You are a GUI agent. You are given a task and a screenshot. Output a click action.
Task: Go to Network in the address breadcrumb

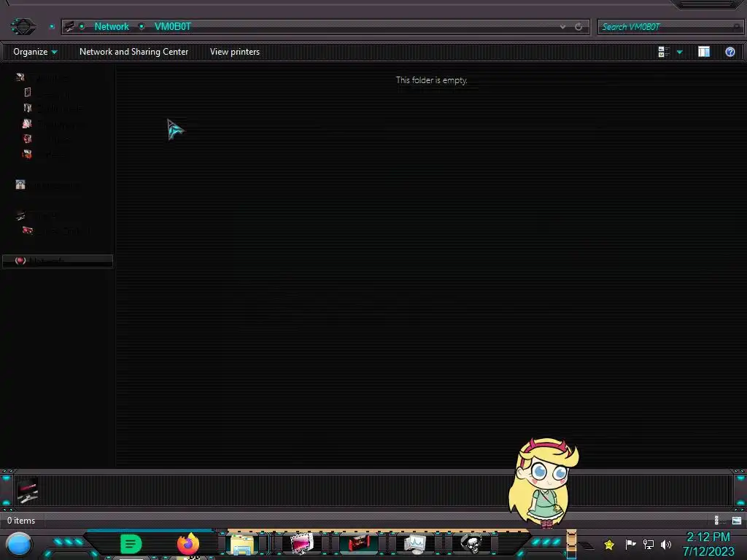112,27
